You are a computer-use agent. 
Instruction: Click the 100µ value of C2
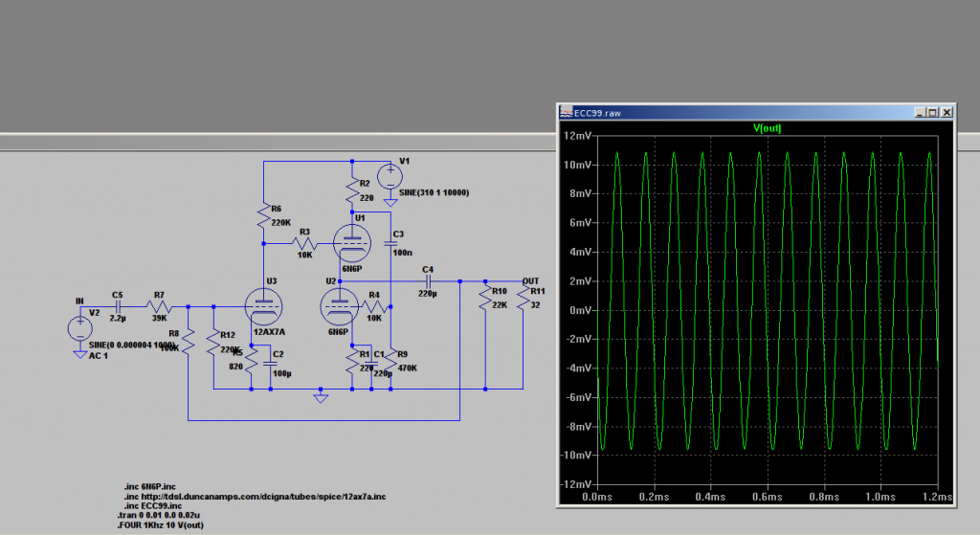(282, 374)
